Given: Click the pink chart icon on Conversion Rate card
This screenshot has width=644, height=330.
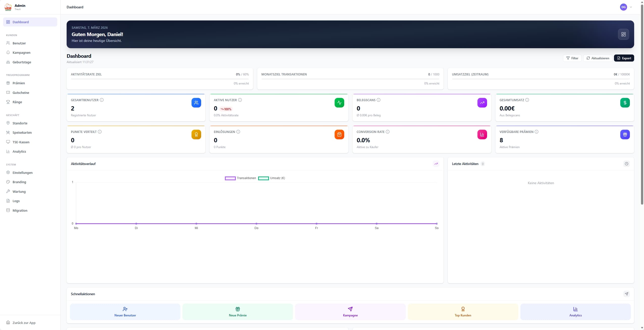Looking at the screenshot, I should 482,134.
